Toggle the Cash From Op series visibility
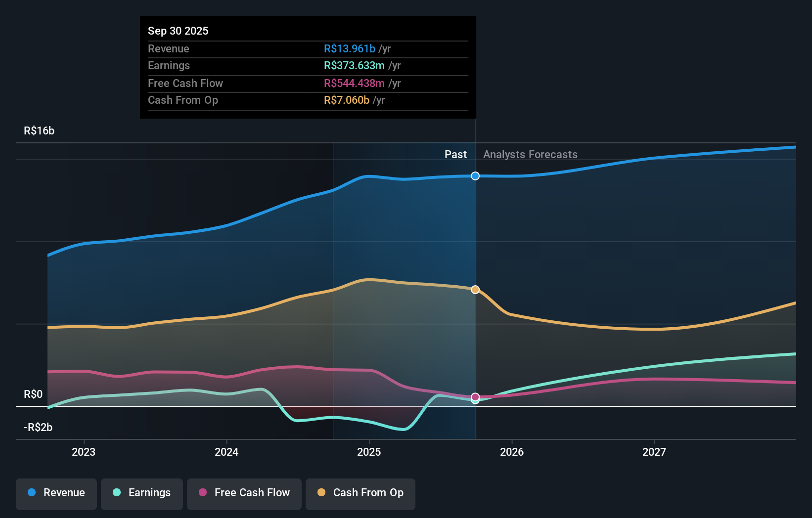This screenshot has height=518, width=812. (361, 493)
